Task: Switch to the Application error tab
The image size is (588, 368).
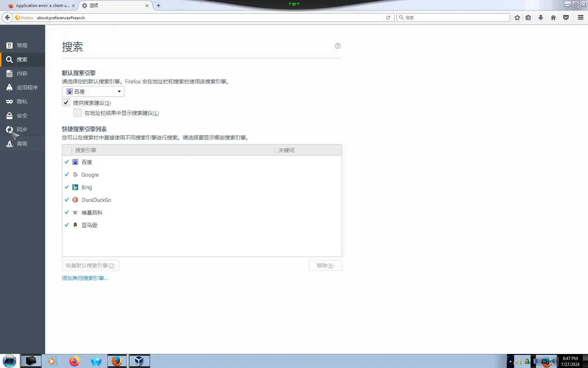Action: [42, 6]
